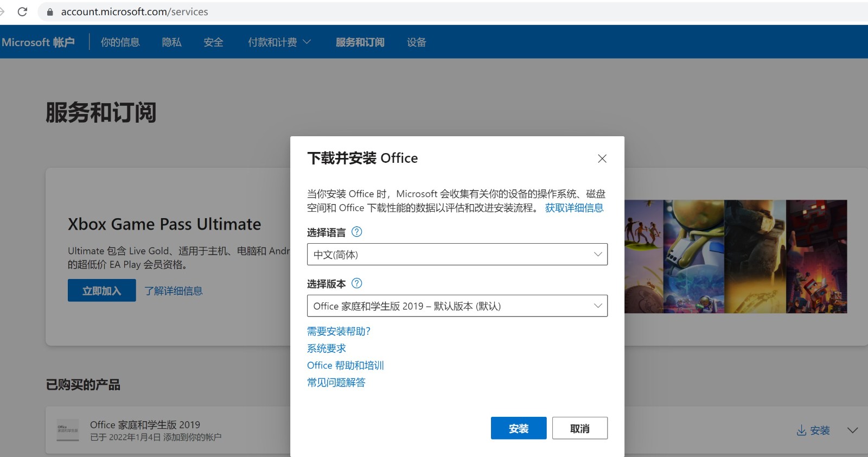The image size is (868, 457).
Task: Reload the page with the refresh icon
Action: click(x=22, y=11)
